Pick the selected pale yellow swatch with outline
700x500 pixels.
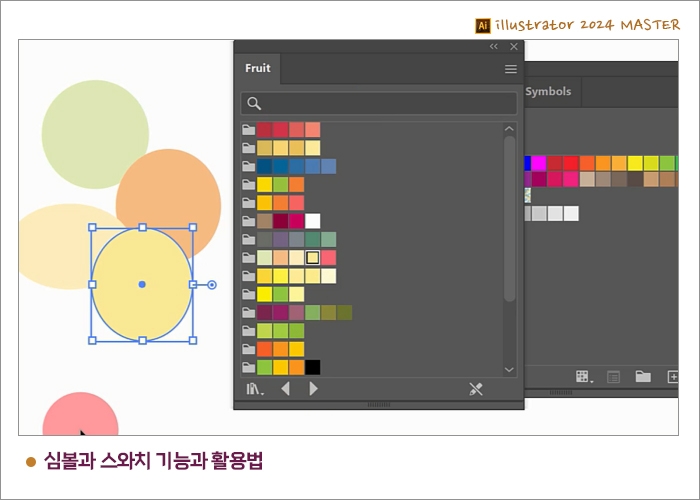[x=312, y=258]
